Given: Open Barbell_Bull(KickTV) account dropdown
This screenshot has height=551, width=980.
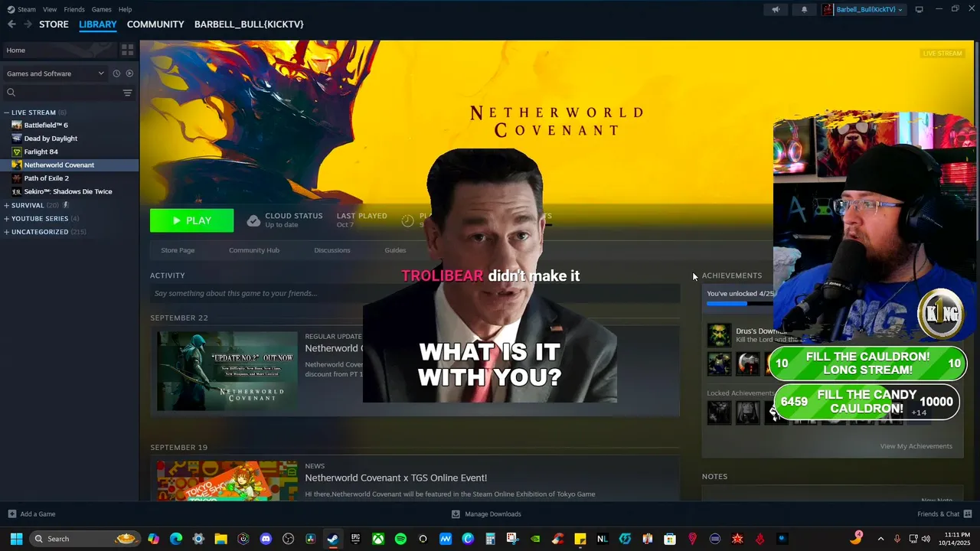Looking at the screenshot, I should click(x=864, y=9).
